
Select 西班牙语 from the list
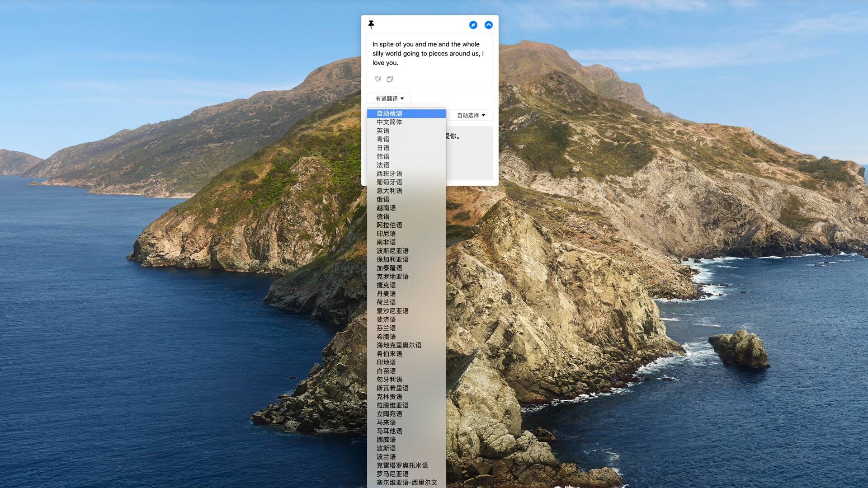(389, 174)
